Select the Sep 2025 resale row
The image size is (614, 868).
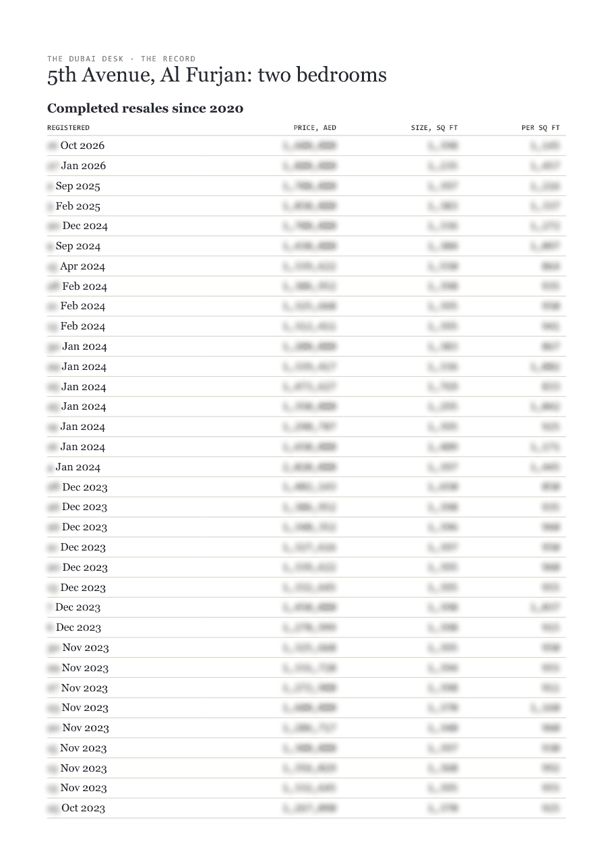point(307,186)
